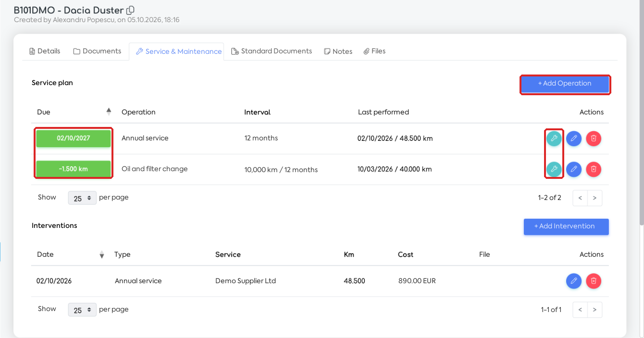Go to next page of Interventions

click(595, 310)
